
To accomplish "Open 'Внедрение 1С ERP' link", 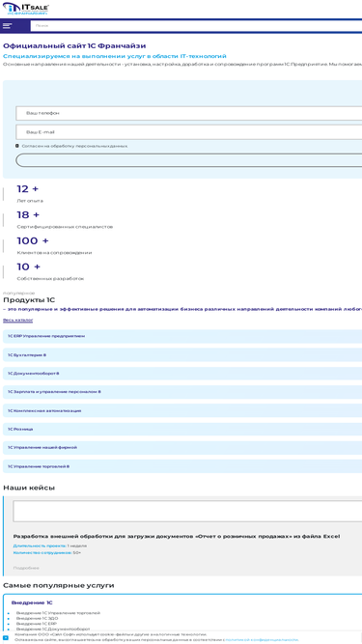I will [37, 624].
